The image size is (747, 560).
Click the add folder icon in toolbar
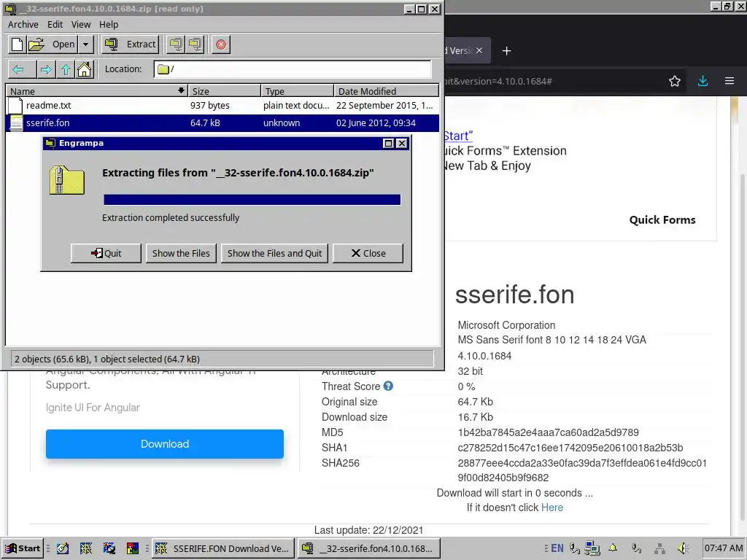tap(196, 44)
